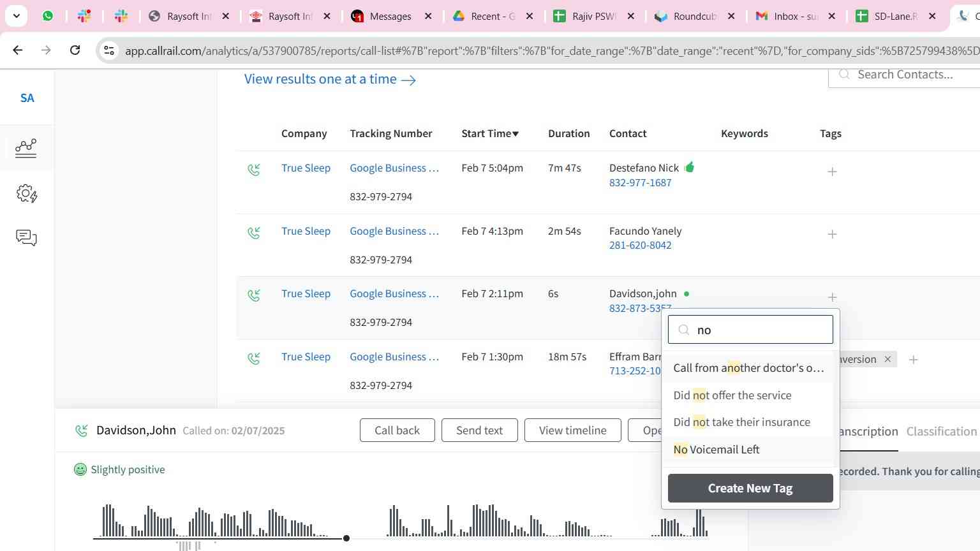
Task: Open the chat conversations sidebar icon
Action: coord(26,238)
